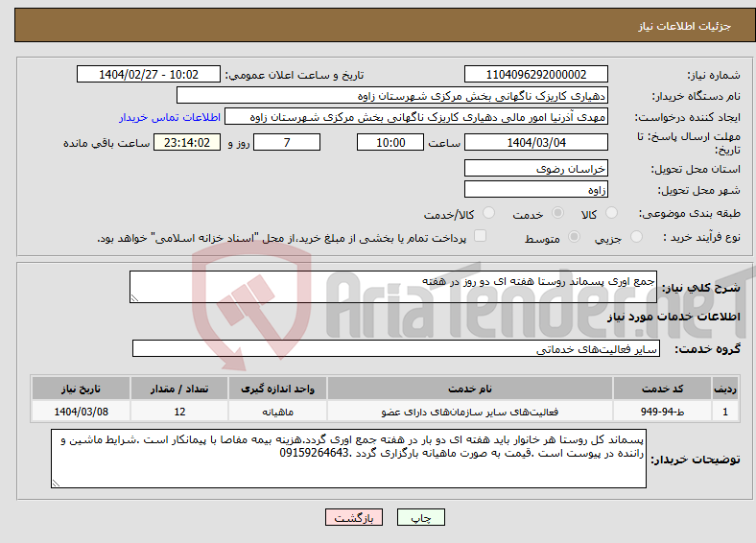
Task: Click the row number cell 1
Action: tap(725, 412)
